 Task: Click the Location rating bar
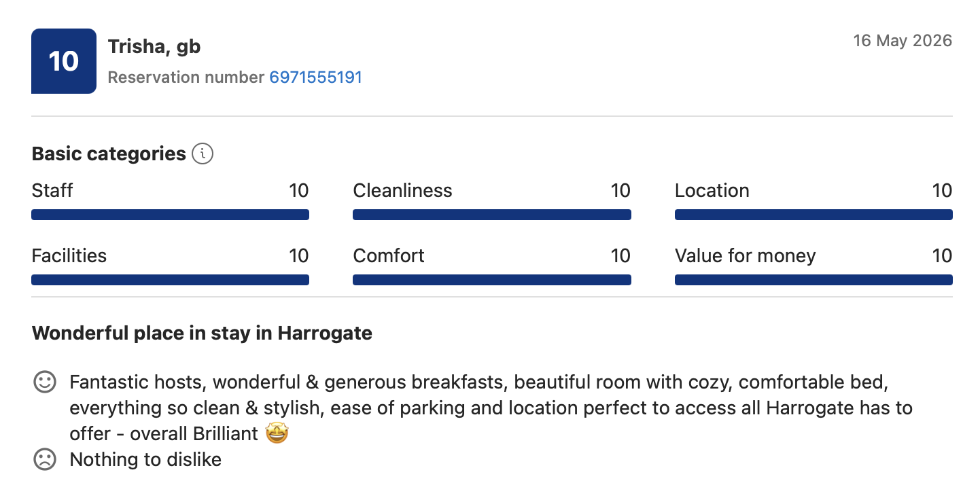(813, 215)
